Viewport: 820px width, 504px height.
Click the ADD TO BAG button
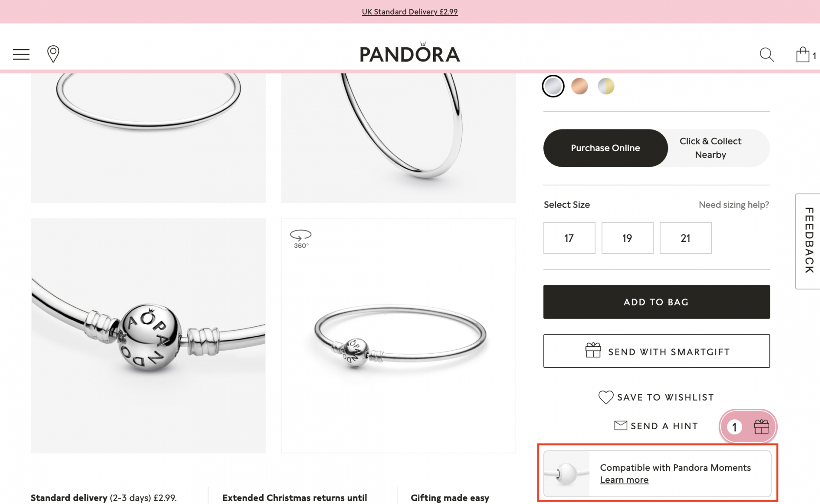(656, 302)
